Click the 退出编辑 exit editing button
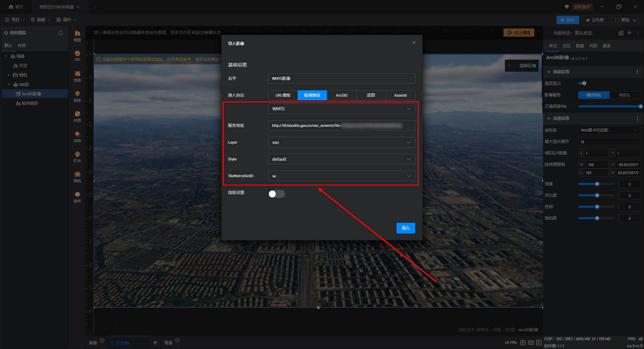644x349 pixels. pyautogui.click(x=519, y=33)
